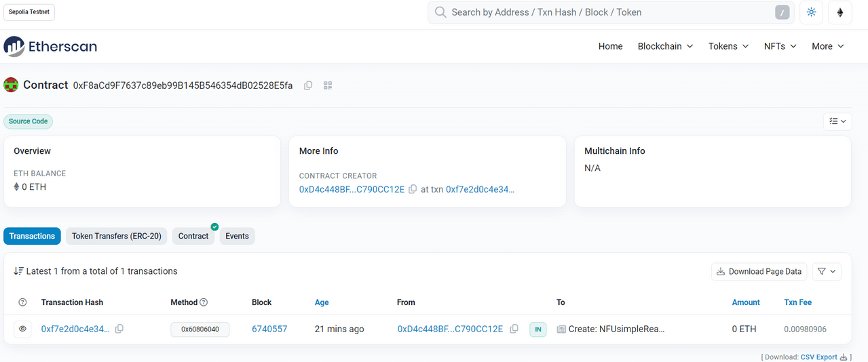The height and width of the screenshot is (362, 868).
Task: Switch to Token Transfers (ERC-20) tab
Action: coord(117,236)
